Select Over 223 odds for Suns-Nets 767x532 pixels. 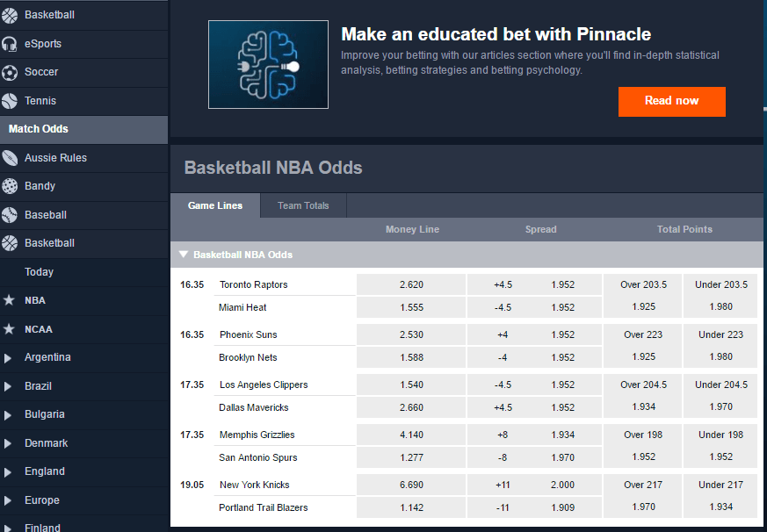click(x=643, y=346)
